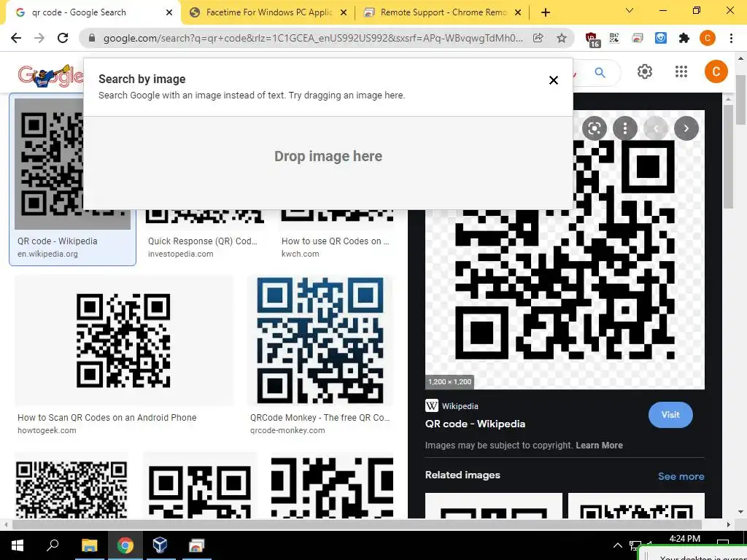The height and width of the screenshot is (560, 747).
Task: Open the Learn More copyright link
Action: click(x=600, y=446)
